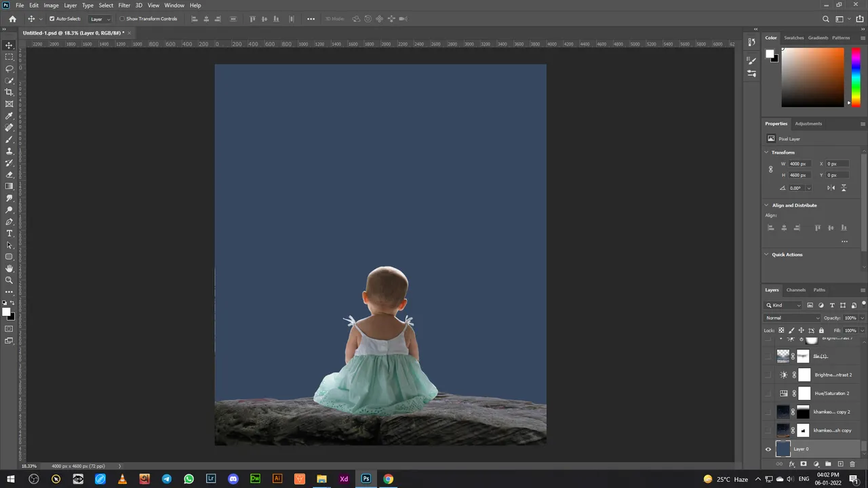
Task: Show the Brightne...ntrast 2 layer
Action: (x=768, y=375)
